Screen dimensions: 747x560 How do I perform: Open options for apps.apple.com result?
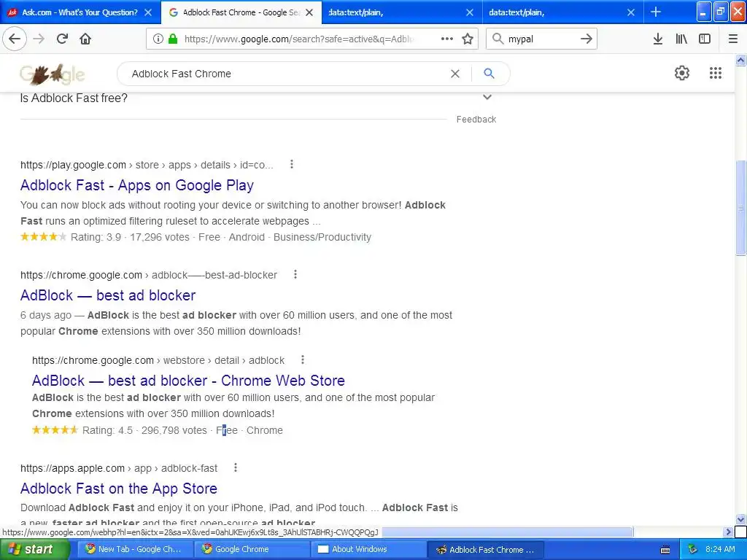tap(236, 467)
